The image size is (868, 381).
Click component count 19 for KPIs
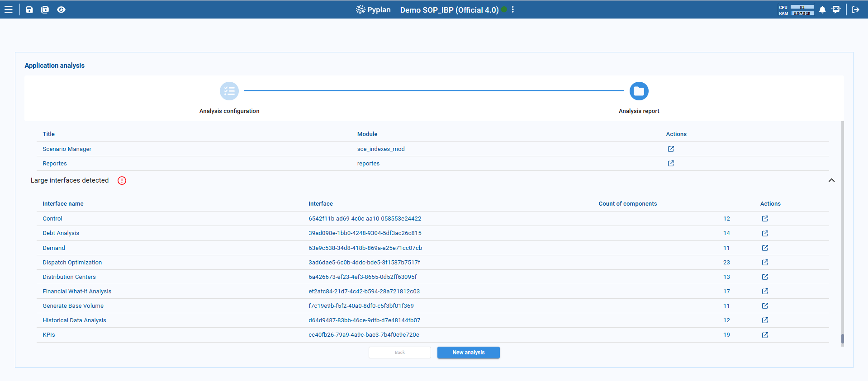point(726,335)
